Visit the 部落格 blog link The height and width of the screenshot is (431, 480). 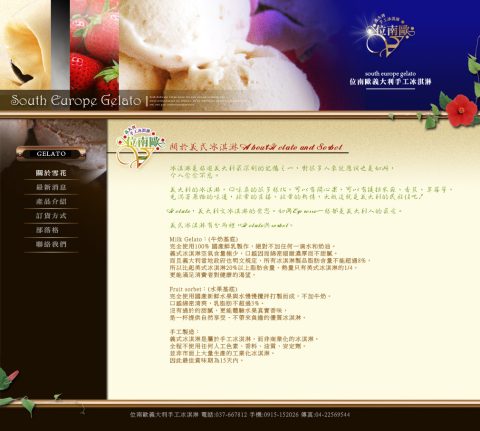47,230
